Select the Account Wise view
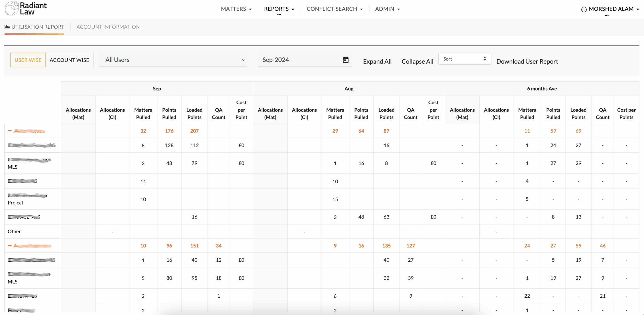Viewport: 644px width, 315px height. point(69,60)
